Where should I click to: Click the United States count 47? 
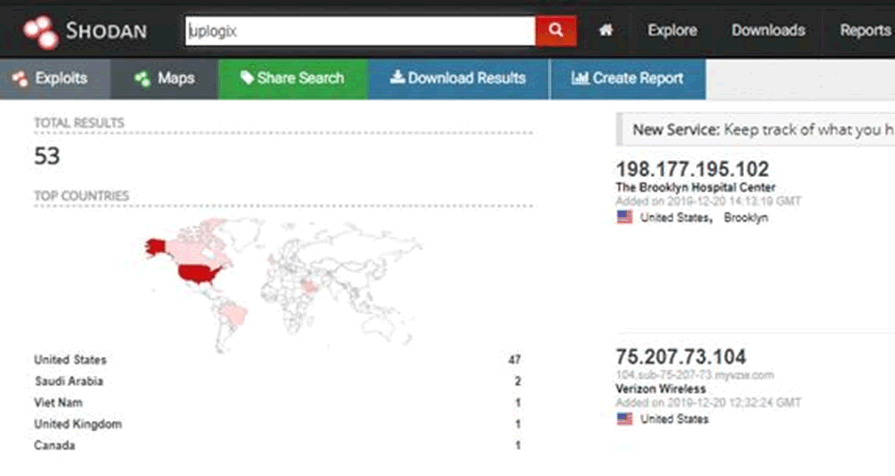pyautogui.click(x=514, y=360)
